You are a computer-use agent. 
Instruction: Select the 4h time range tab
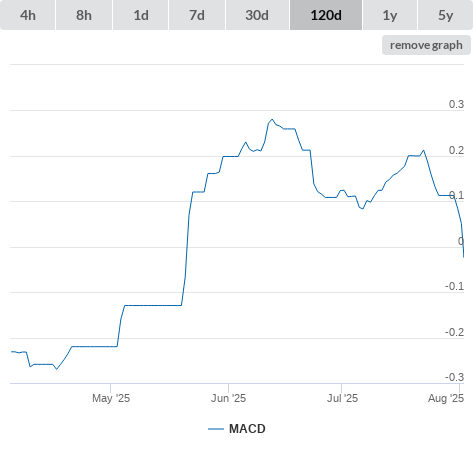[28, 15]
